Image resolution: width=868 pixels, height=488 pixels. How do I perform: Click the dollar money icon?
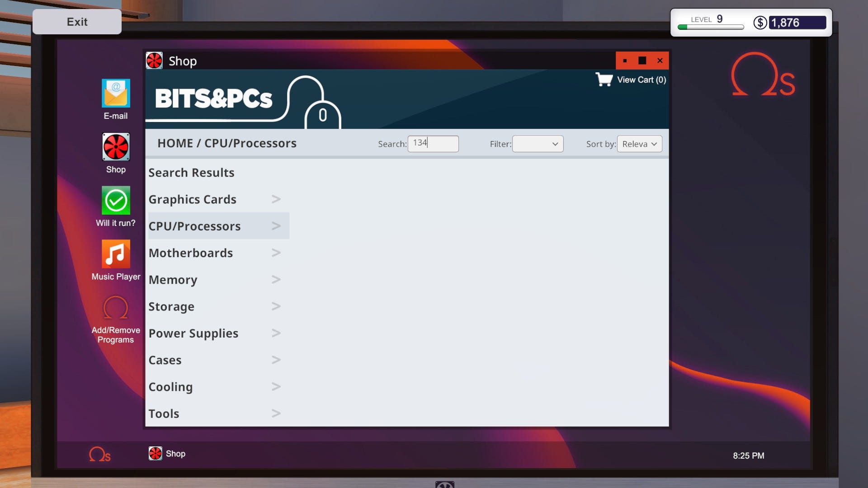tap(760, 23)
